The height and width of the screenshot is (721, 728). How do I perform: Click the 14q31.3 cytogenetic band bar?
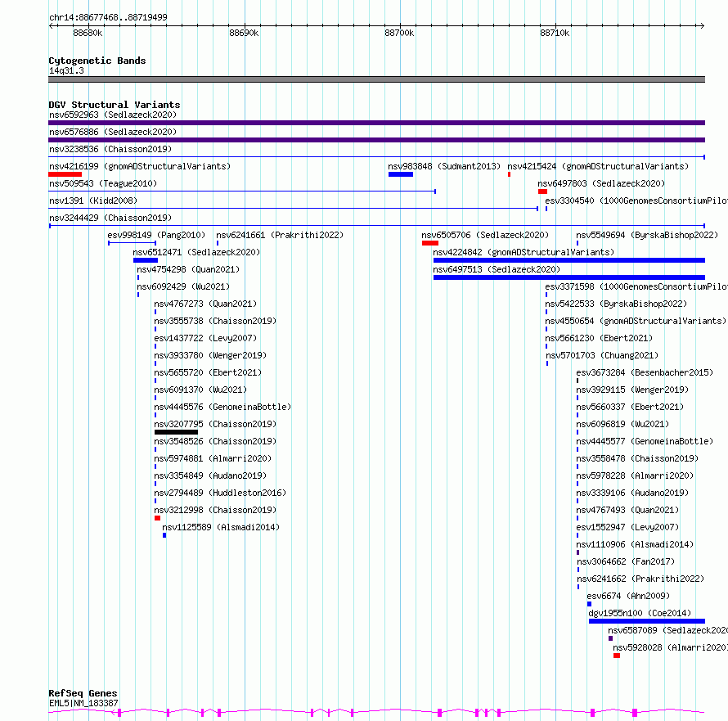[376, 79]
